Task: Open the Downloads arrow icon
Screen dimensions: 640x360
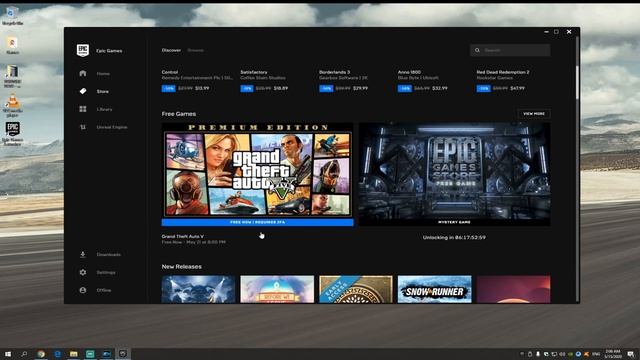Action: click(83, 254)
